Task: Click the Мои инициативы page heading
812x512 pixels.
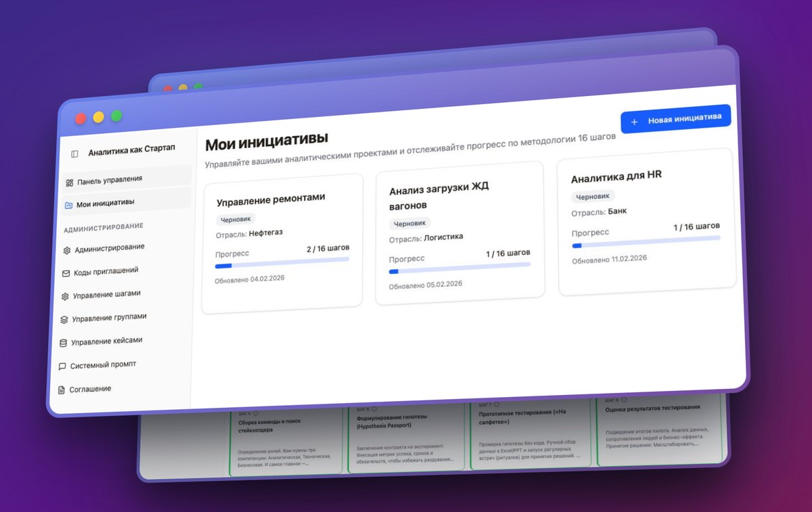Action: tap(266, 143)
